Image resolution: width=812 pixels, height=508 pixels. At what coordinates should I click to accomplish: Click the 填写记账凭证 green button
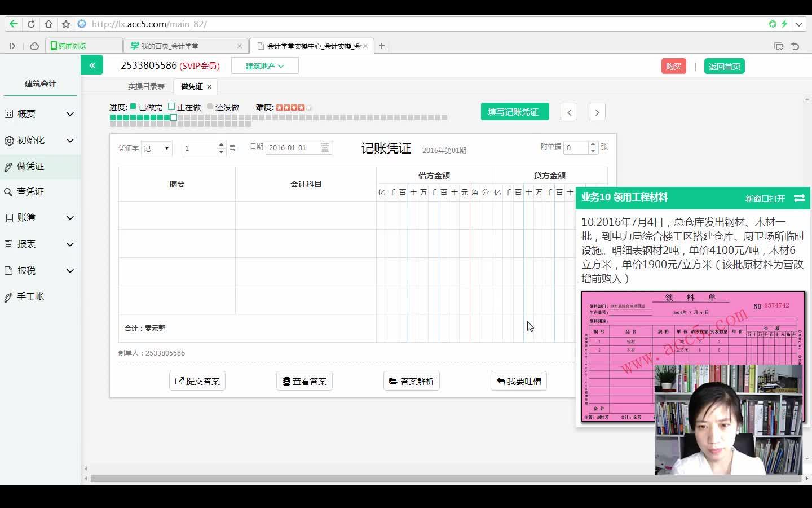click(x=514, y=111)
